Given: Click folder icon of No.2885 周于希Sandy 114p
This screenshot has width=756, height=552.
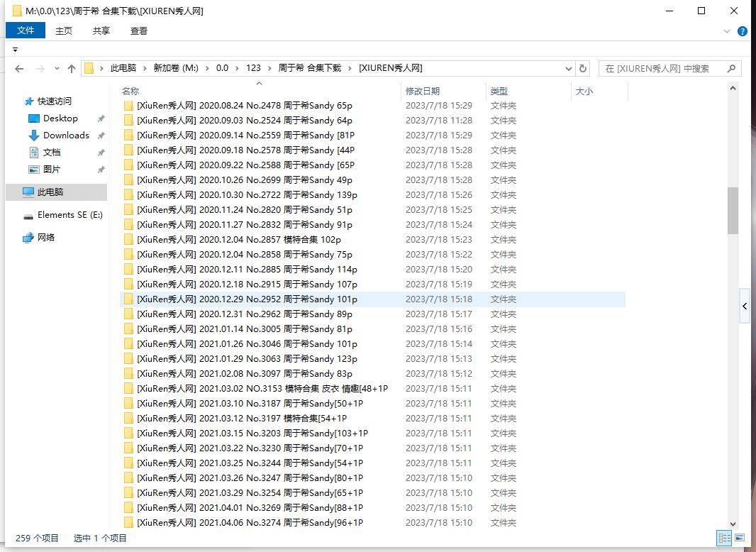Looking at the screenshot, I should point(128,270).
